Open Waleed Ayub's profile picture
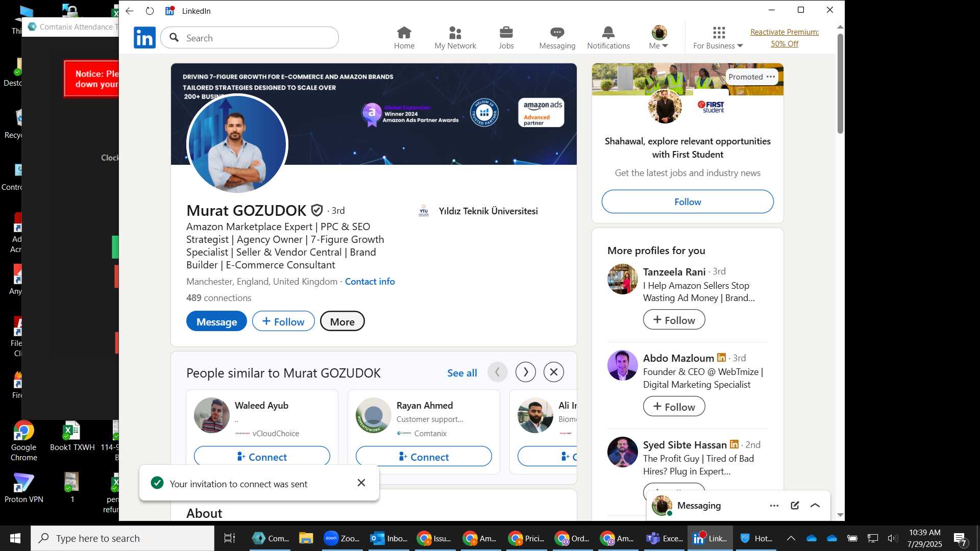This screenshot has height=551, width=980. (x=212, y=415)
